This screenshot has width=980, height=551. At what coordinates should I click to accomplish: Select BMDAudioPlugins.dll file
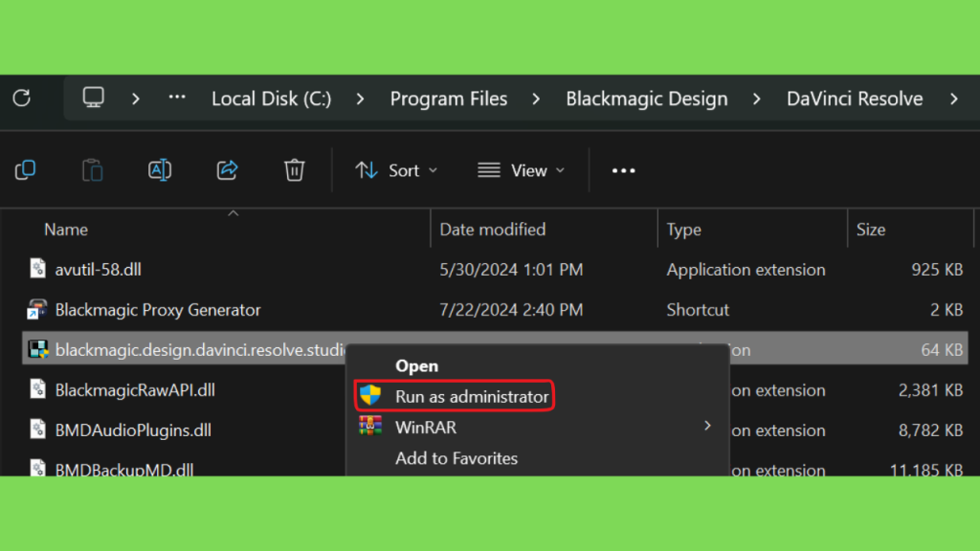133,430
